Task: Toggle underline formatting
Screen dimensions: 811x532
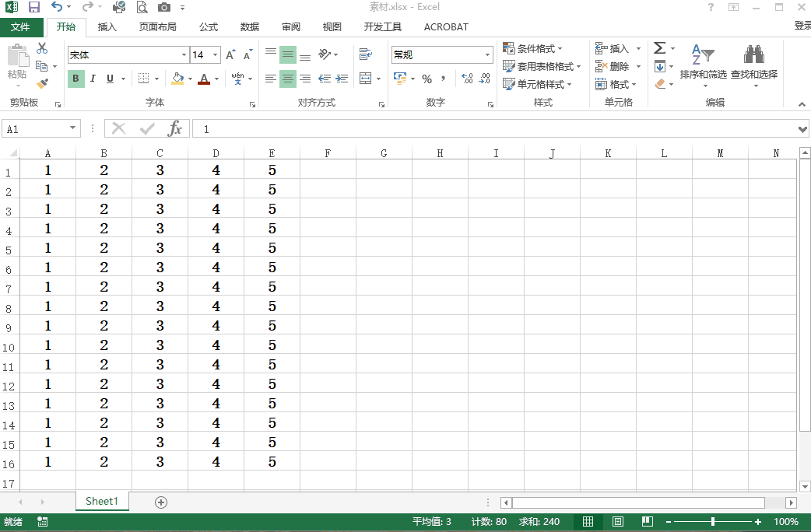Action: coord(111,79)
